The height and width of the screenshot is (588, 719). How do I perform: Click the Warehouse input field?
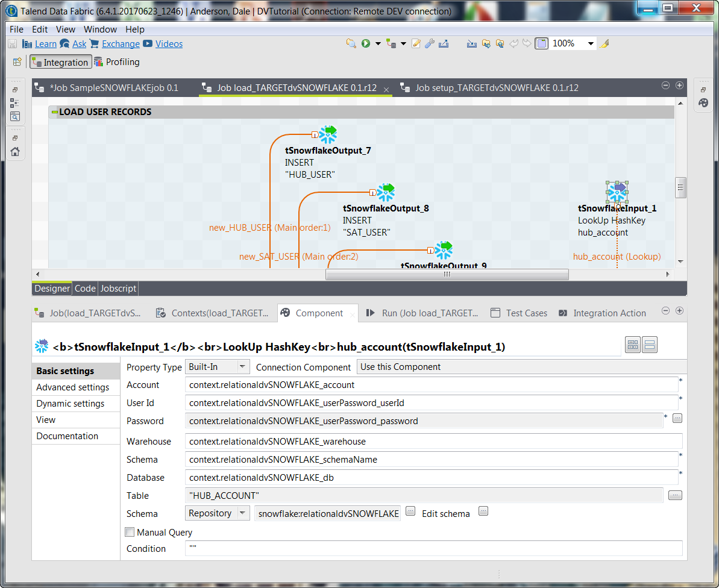click(433, 442)
